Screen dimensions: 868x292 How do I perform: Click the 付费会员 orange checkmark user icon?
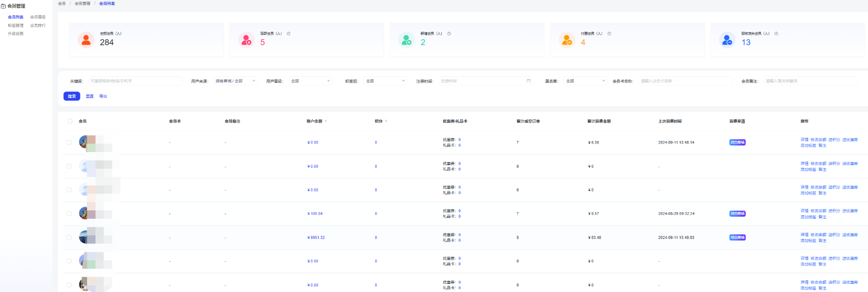click(x=567, y=39)
